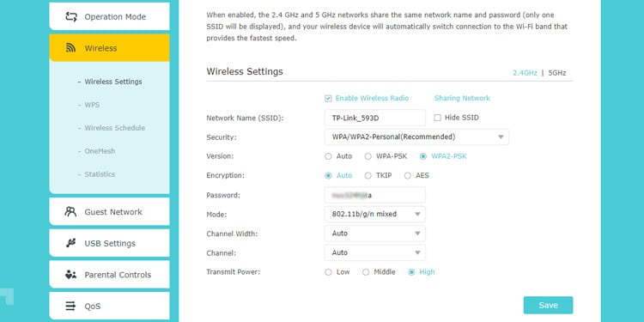Click the Network Name SSID field
This screenshot has height=322, width=644.
(x=375, y=118)
